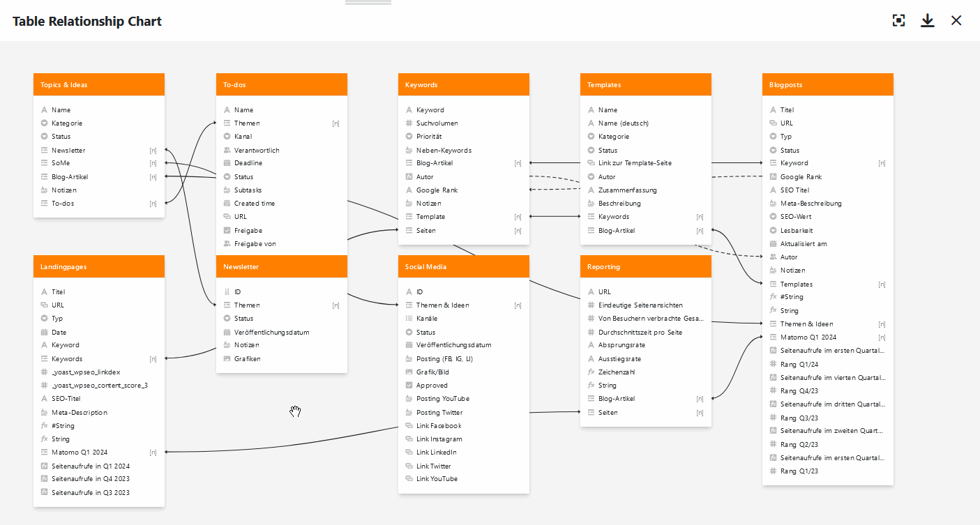Click the orange Blogposts header bar
Image resolution: width=980 pixels, height=525 pixels.
(827, 84)
